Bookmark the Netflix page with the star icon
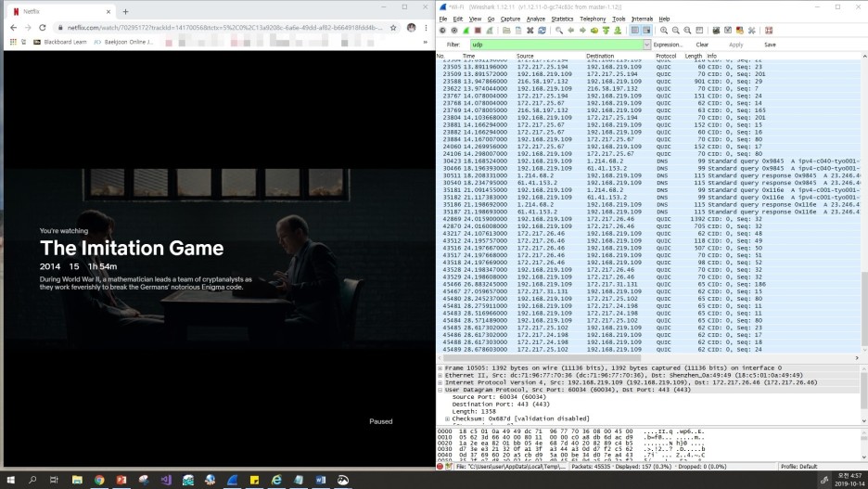Image resolution: width=868 pixels, height=489 pixels. point(393,27)
